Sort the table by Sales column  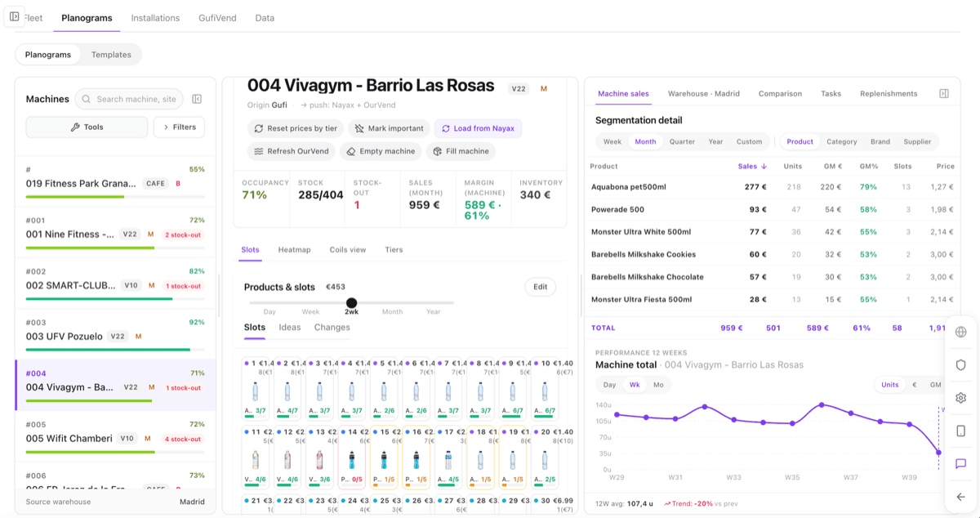752,166
